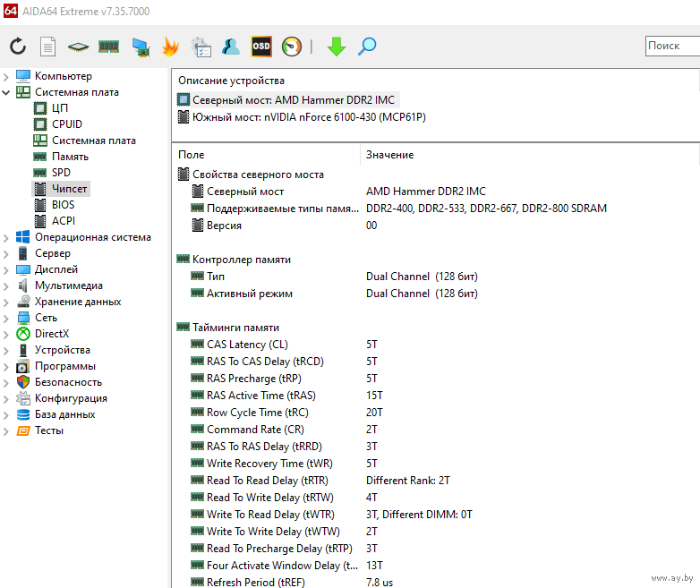Screen dimensions: 700x588
Task: Click the DDR2-400, DDR2-533 value cell
Action: pyautogui.click(x=486, y=208)
